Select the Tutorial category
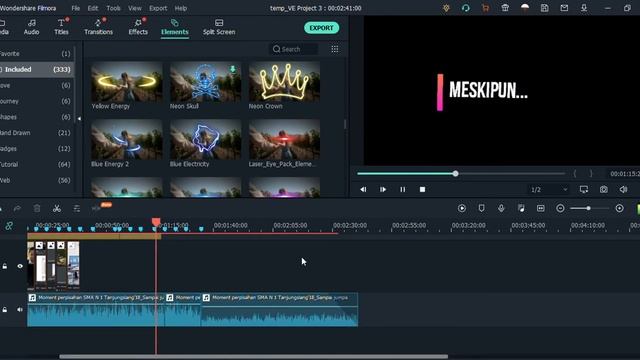 pyautogui.click(x=36, y=164)
